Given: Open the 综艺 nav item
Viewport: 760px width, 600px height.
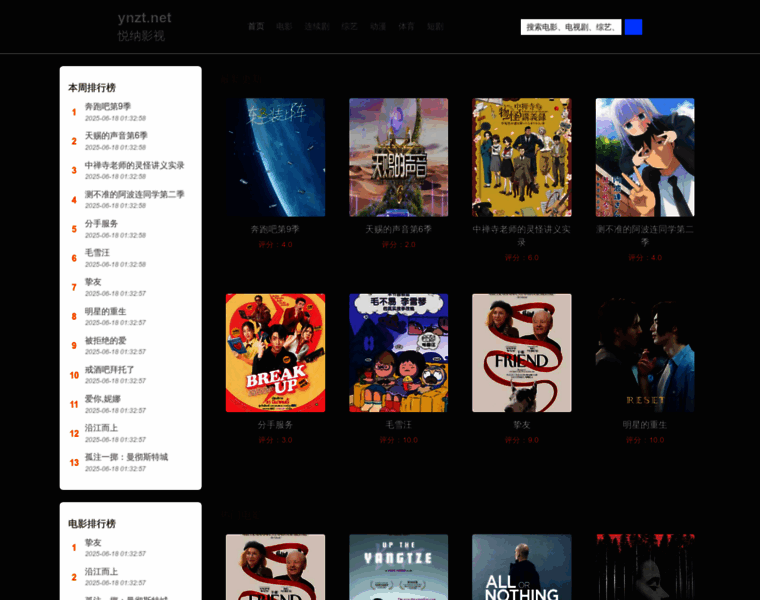Looking at the screenshot, I should (x=349, y=26).
